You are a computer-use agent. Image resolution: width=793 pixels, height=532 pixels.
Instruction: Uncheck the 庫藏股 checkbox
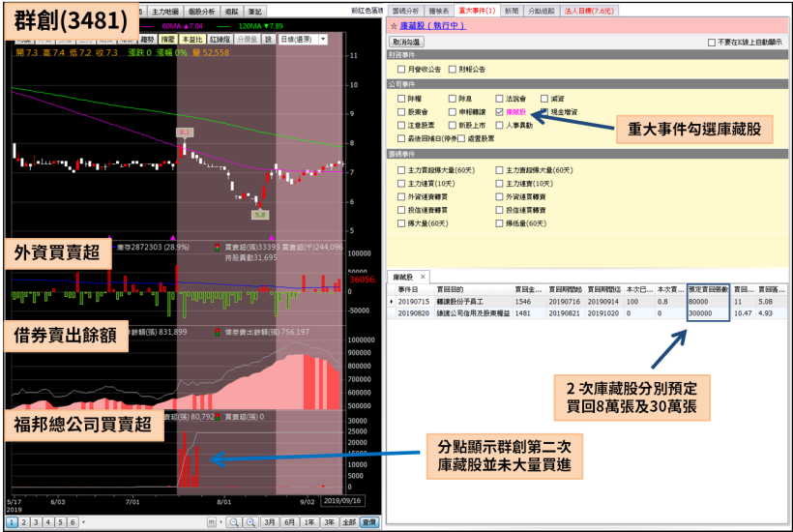click(x=500, y=112)
